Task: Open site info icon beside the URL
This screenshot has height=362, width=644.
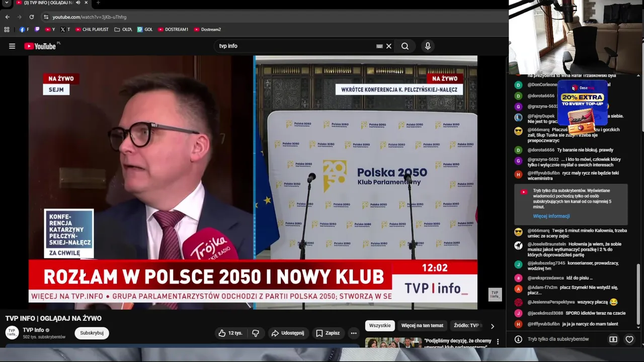Action: [46, 17]
